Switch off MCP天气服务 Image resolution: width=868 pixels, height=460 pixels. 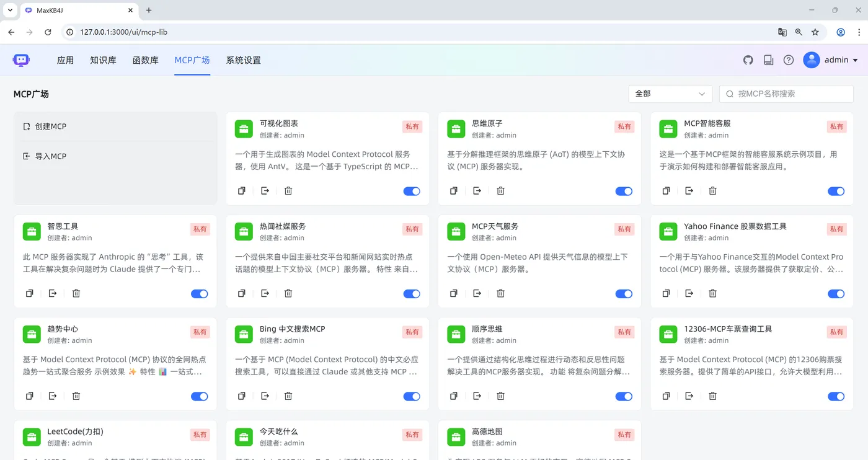[624, 294]
